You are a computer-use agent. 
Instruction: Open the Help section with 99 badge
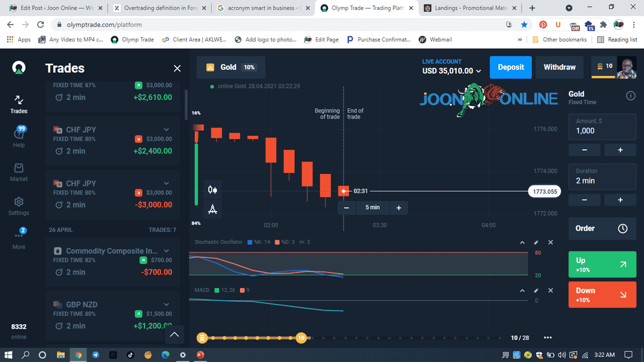[x=19, y=137]
